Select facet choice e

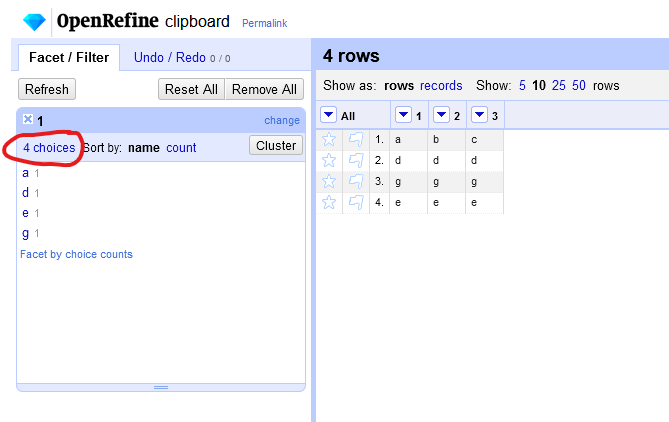(x=26, y=213)
